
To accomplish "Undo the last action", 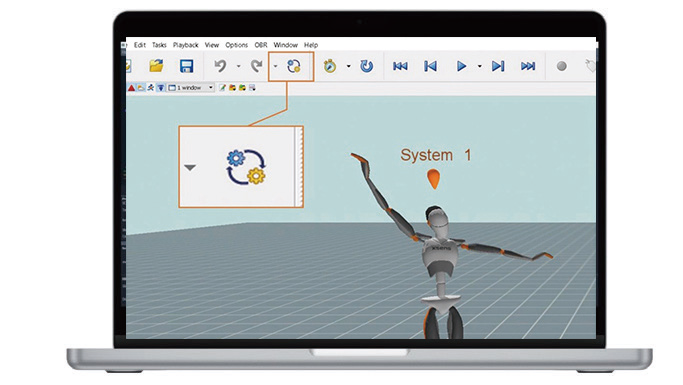I will [x=220, y=66].
